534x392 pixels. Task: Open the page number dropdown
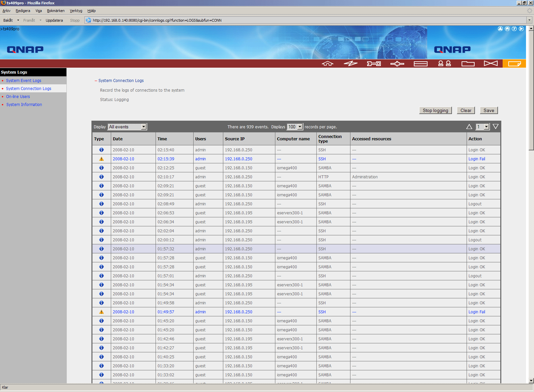[483, 127]
